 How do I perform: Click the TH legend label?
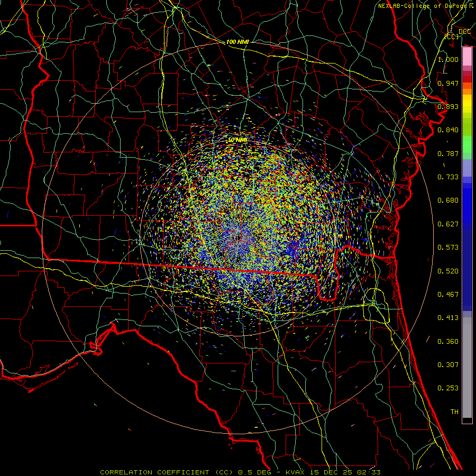click(454, 412)
